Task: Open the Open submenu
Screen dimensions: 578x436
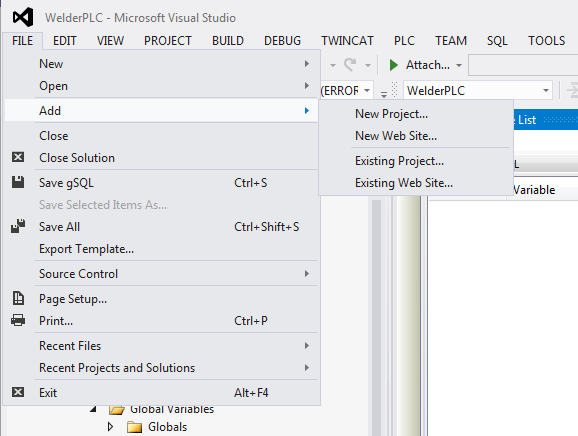Action: tap(161, 86)
